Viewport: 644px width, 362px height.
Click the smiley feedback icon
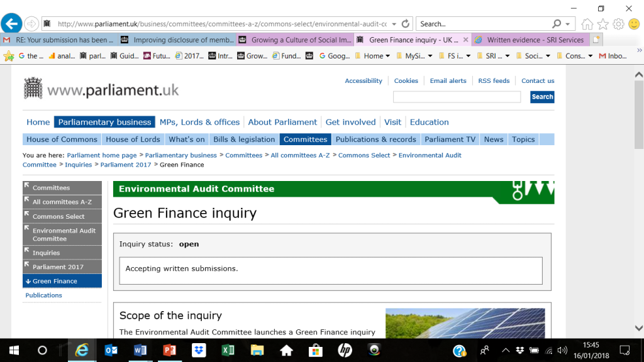[x=633, y=23]
